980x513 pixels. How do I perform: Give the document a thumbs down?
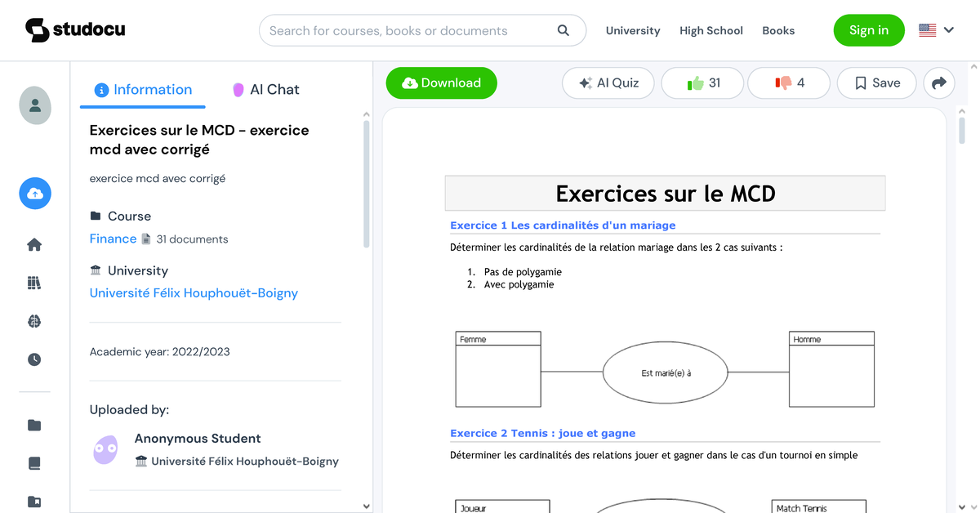788,83
